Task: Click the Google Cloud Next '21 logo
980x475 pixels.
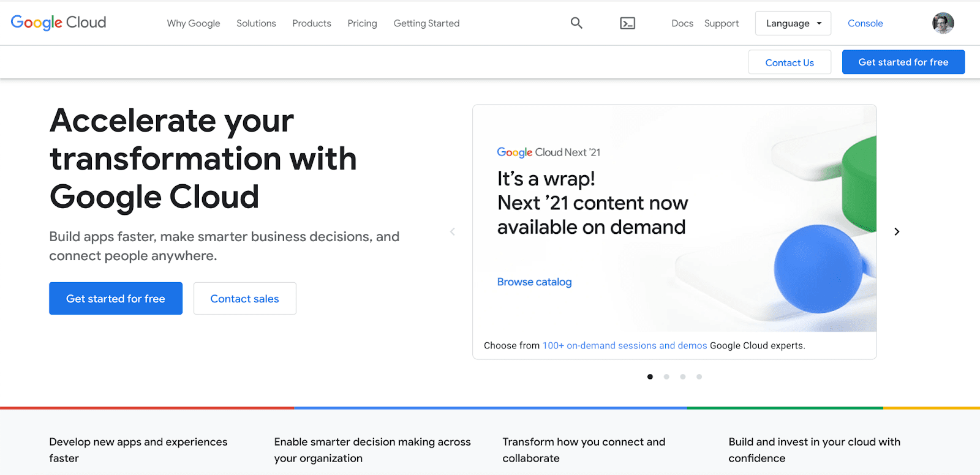Action: coord(548,152)
